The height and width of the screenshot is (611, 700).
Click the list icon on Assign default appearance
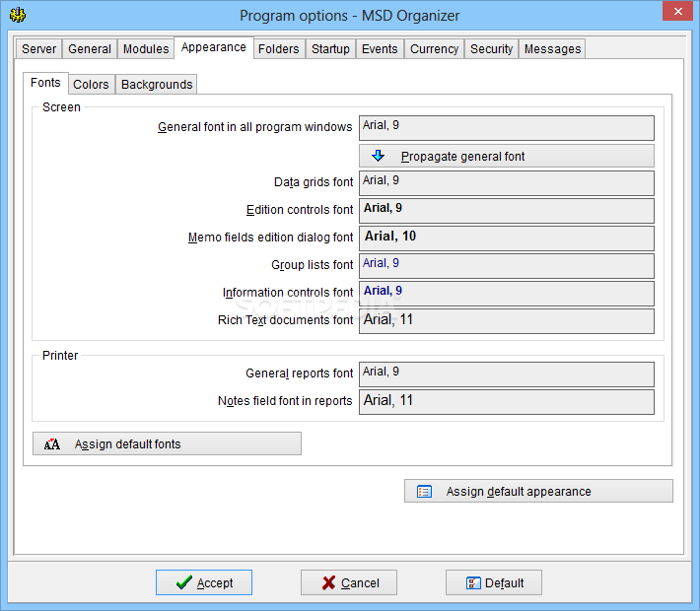pyautogui.click(x=424, y=492)
